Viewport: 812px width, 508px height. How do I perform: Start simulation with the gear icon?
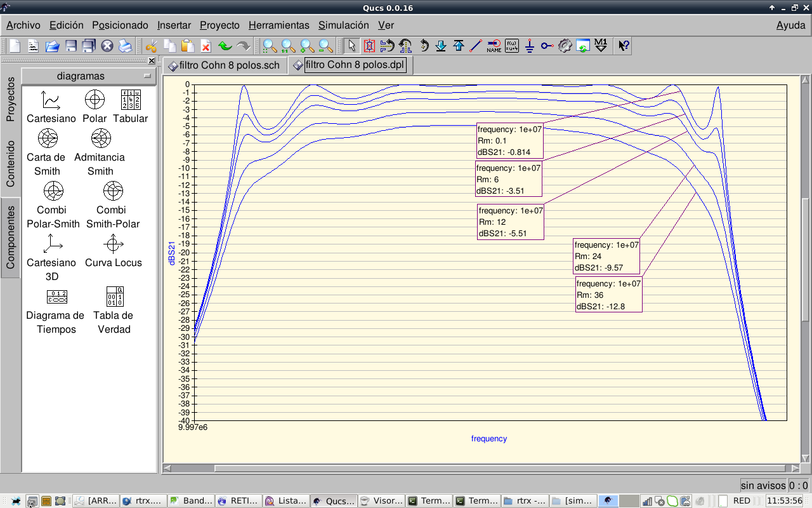point(565,46)
